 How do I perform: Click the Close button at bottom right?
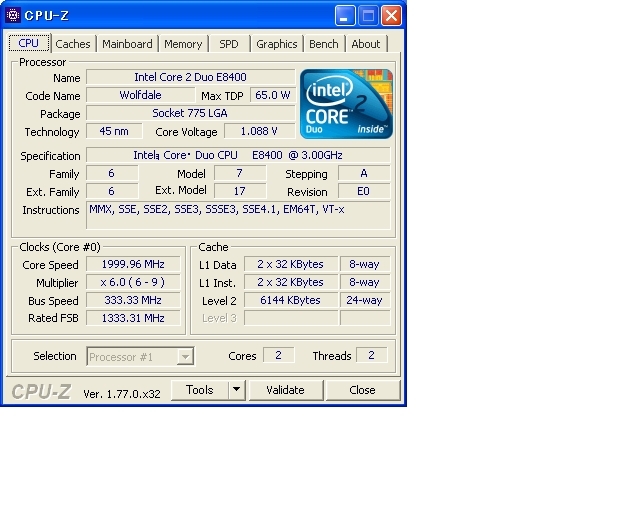click(362, 390)
